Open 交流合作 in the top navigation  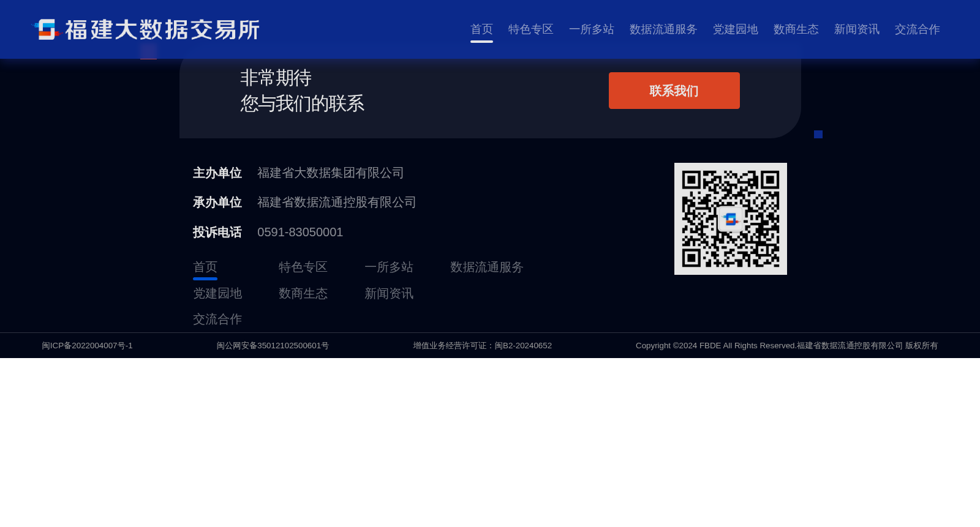coord(918,29)
